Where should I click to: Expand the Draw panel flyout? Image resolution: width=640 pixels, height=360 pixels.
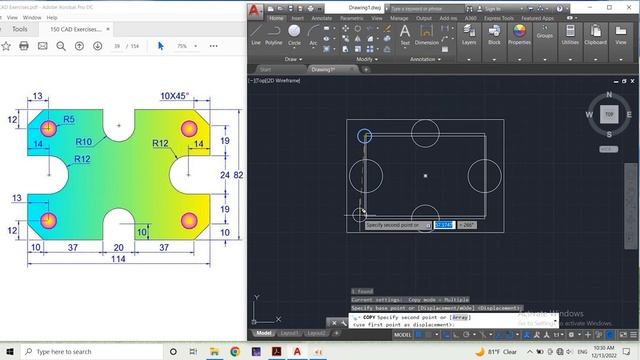pyautogui.click(x=293, y=59)
